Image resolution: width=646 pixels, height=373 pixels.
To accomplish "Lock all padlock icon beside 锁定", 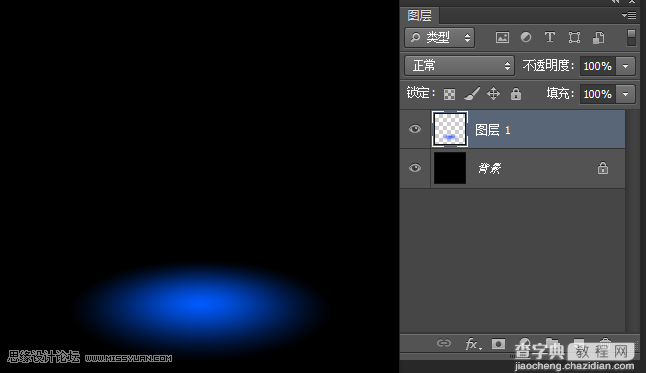I will (516, 94).
